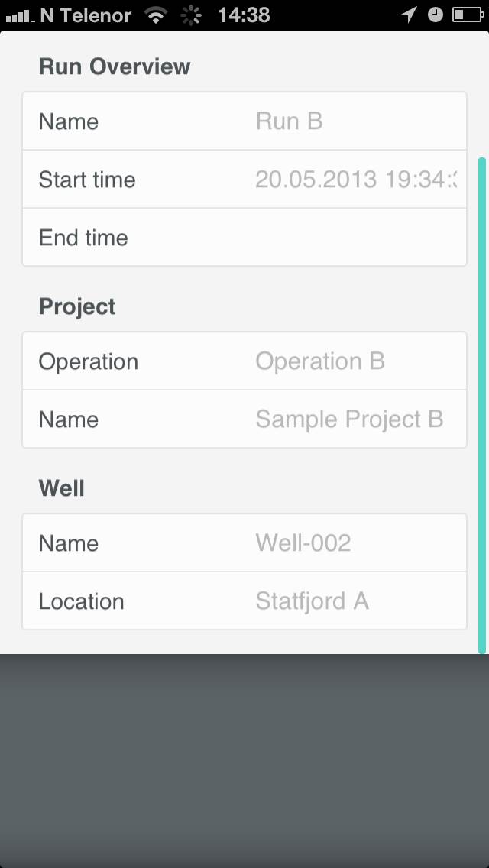This screenshot has height=868, width=489.
Task: Tap the N Telenor carrier label
Action: coord(86,15)
